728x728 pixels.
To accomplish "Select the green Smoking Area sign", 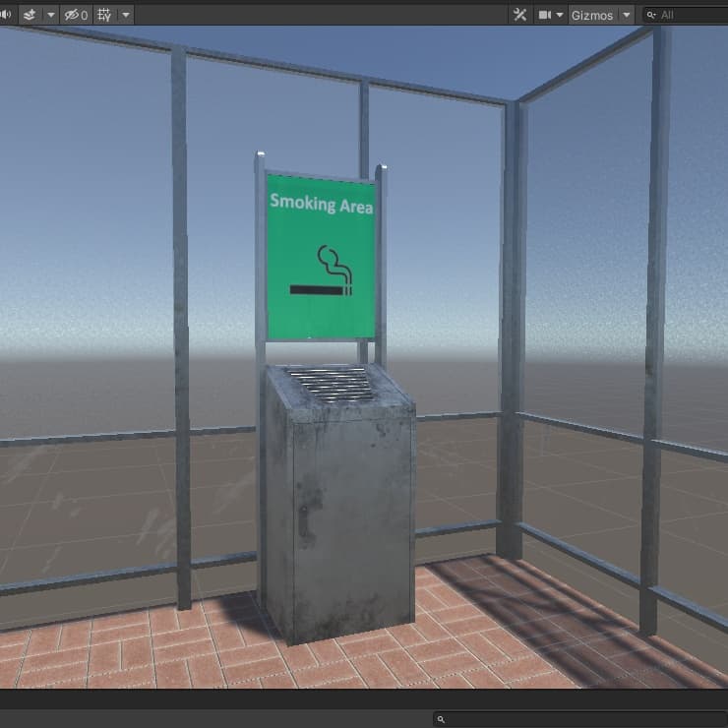I will [x=321, y=257].
